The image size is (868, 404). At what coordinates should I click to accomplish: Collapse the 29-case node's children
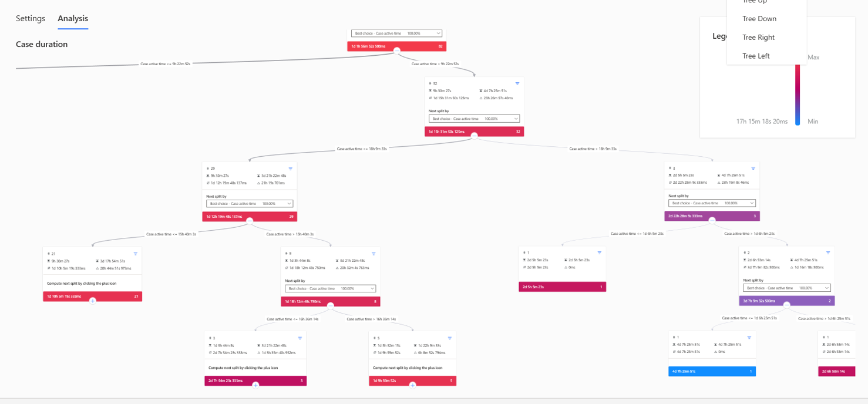point(250,221)
